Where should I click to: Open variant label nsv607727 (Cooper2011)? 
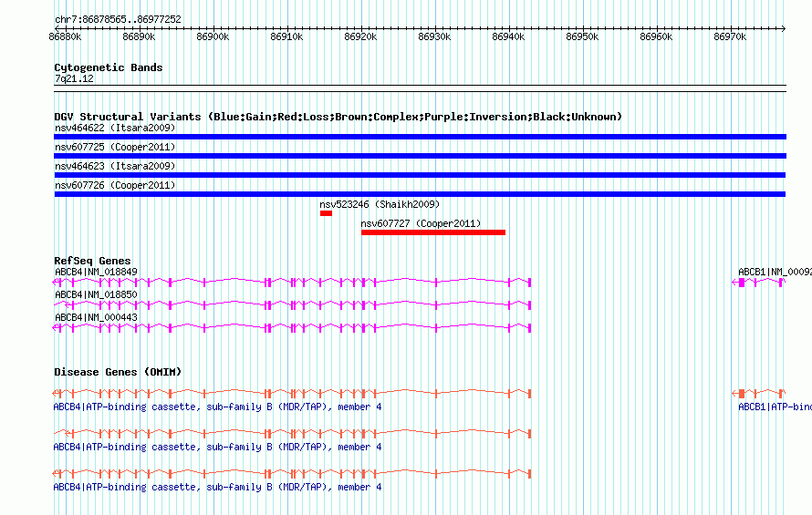[421, 223]
